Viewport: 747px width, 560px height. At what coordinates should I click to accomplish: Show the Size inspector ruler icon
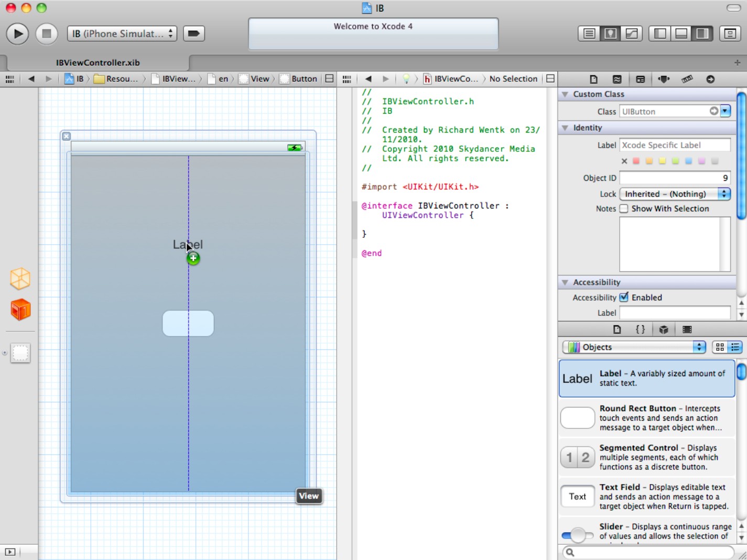click(687, 79)
